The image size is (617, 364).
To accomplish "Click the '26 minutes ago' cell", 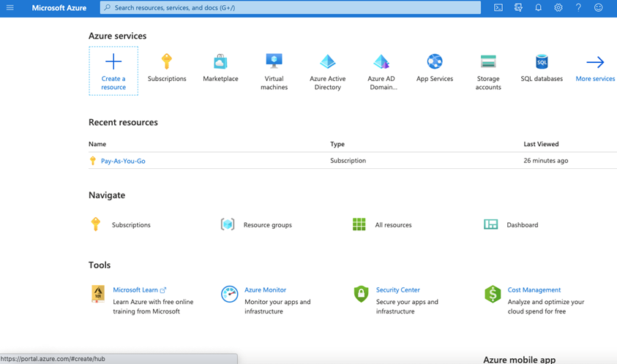I will coord(546,160).
